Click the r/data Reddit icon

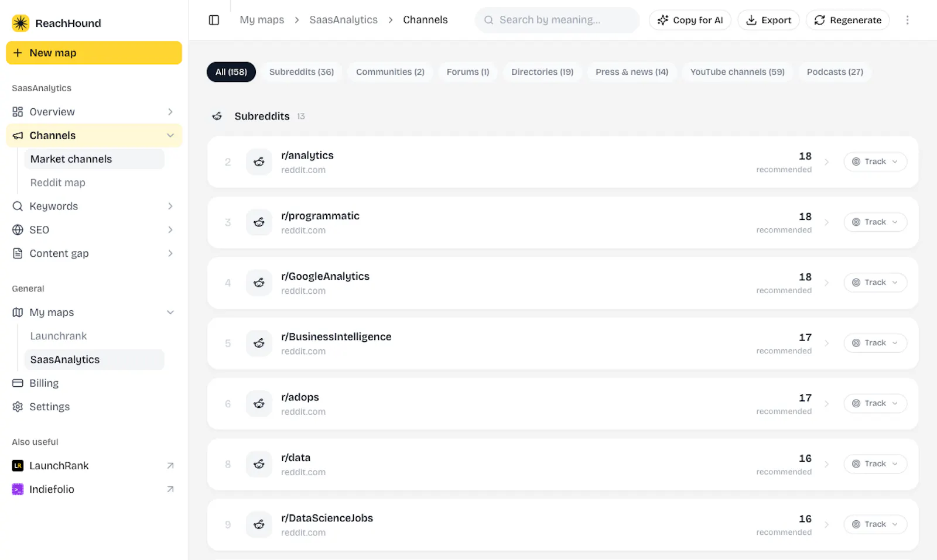259,464
